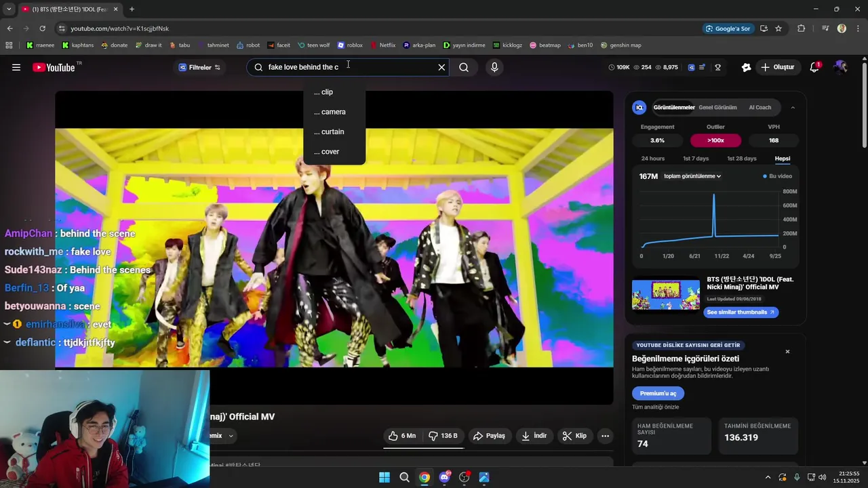Start voice search with microphone icon
The image size is (868, 488).
click(x=494, y=67)
